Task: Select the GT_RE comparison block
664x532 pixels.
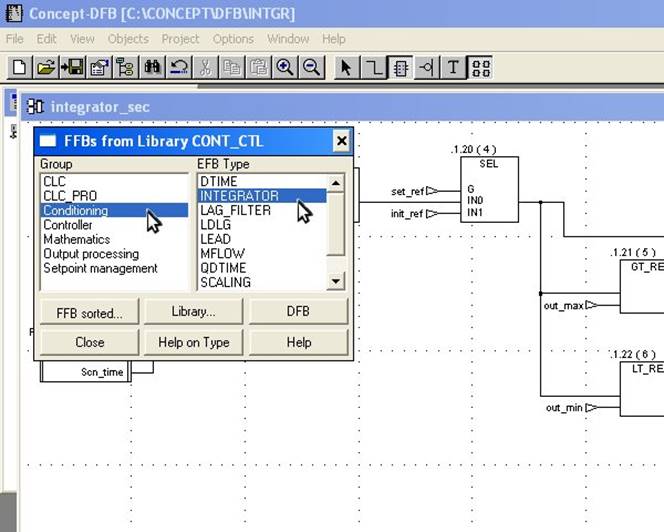Action: (642, 287)
